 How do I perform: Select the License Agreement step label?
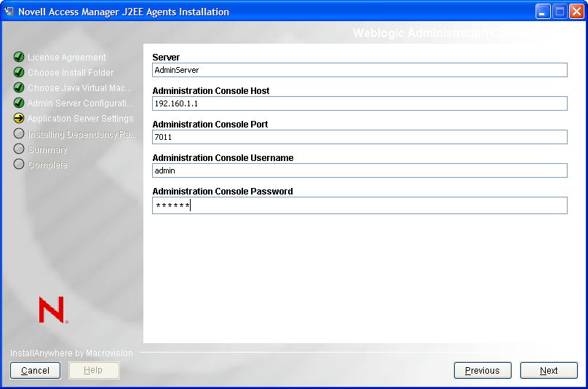(67, 58)
